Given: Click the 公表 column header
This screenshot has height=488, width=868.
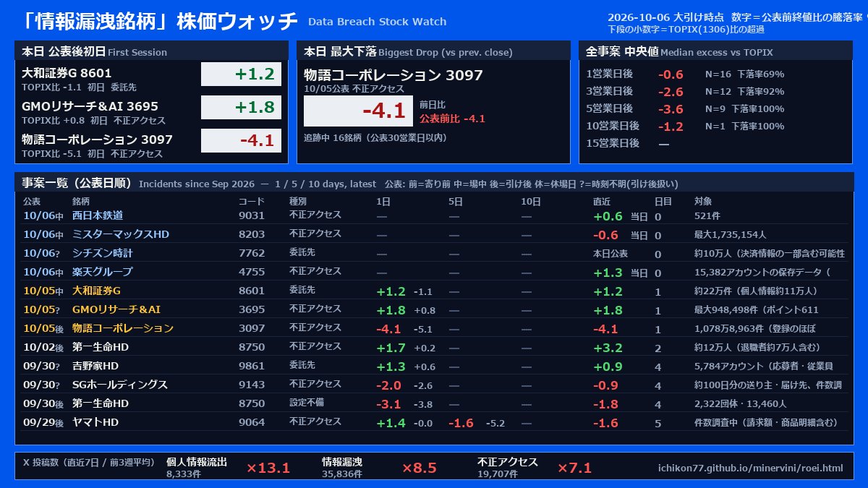Looking at the screenshot, I should coord(32,201).
